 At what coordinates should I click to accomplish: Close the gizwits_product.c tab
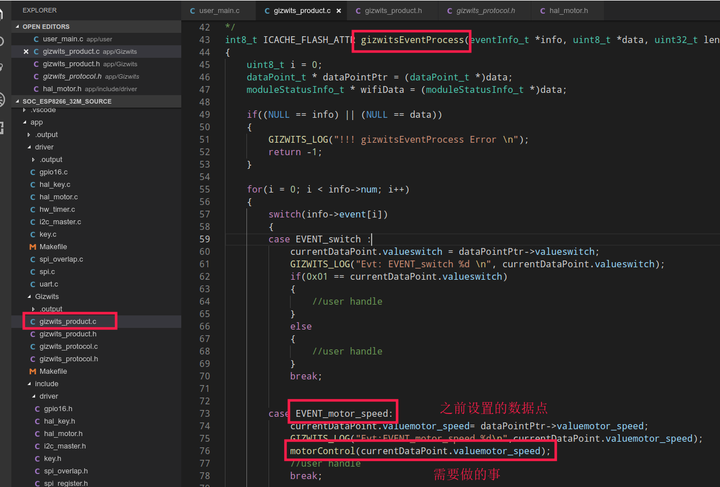(x=339, y=11)
